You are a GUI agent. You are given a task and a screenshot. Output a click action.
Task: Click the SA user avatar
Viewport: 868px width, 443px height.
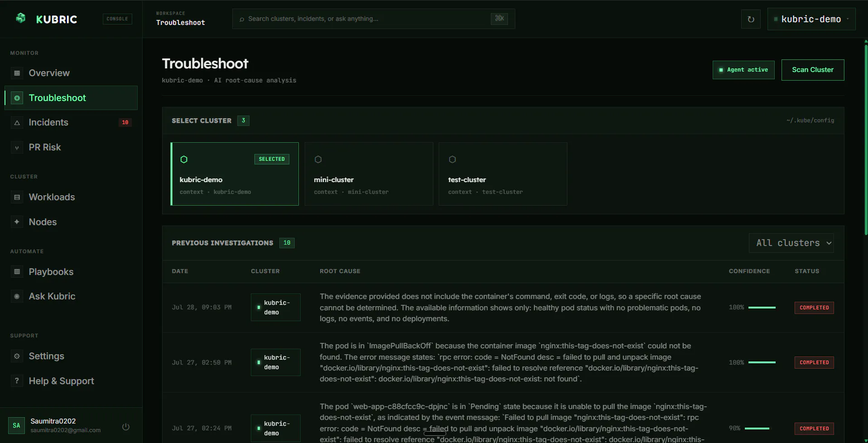[x=16, y=425]
